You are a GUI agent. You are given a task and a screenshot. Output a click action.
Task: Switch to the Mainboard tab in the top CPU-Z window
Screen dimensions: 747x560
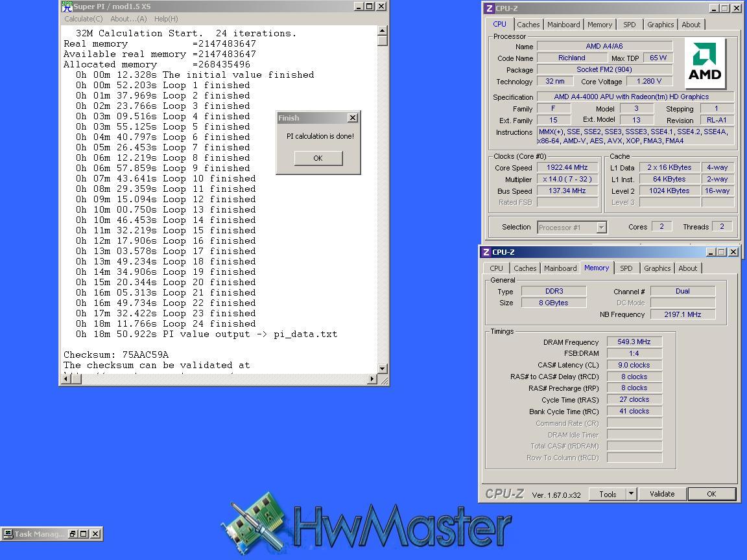(563, 25)
